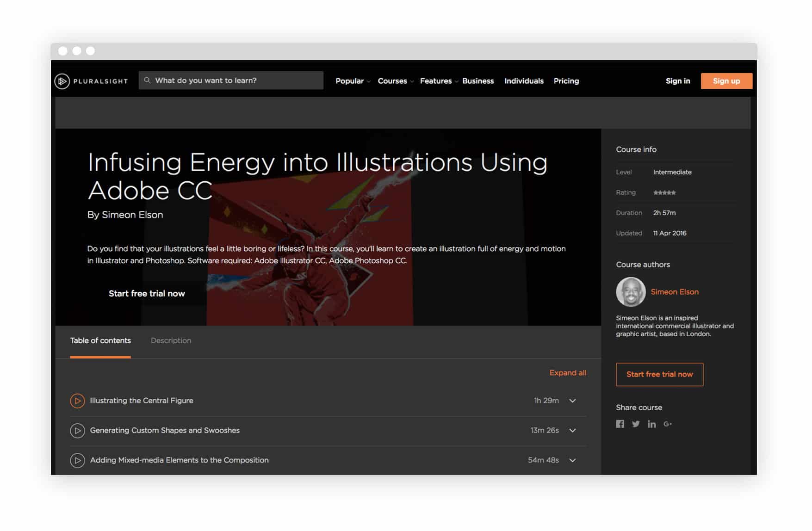Go to the Business page
812x531 pixels.
478,81
